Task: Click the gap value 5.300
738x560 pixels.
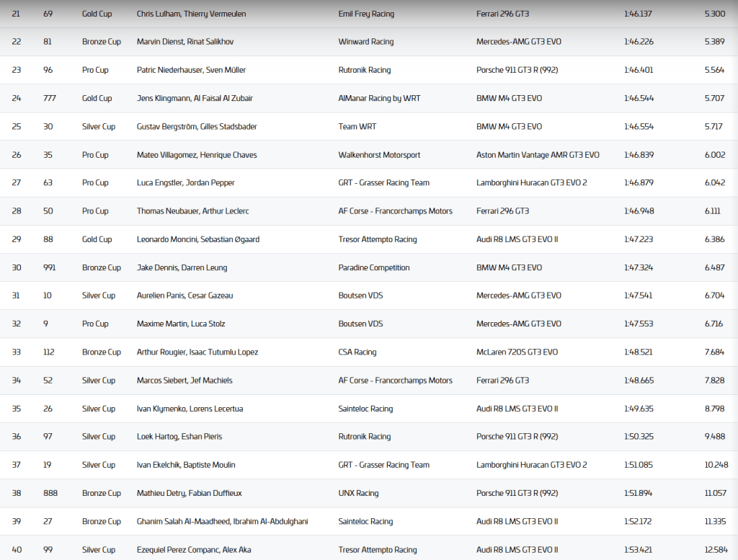Action: [714, 14]
